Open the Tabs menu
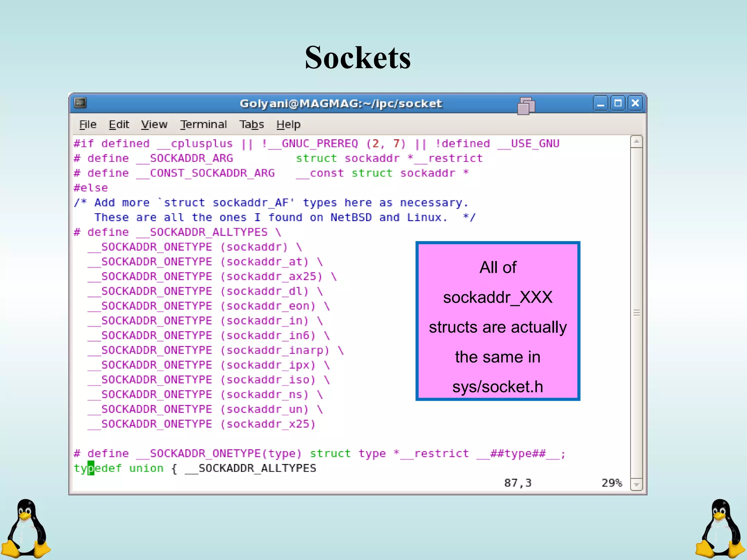The width and height of the screenshot is (747, 560). click(x=252, y=125)
